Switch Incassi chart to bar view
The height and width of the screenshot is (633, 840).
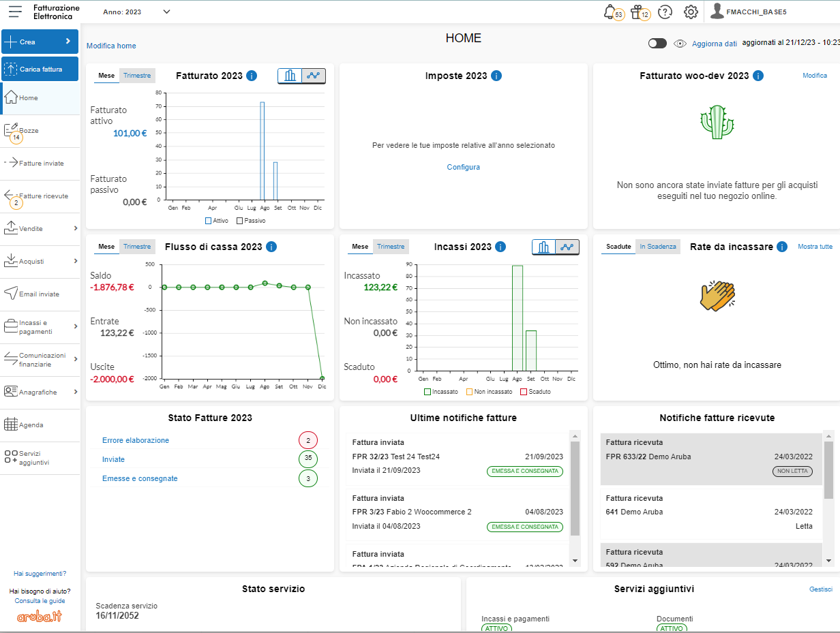[x=543, y=247]
